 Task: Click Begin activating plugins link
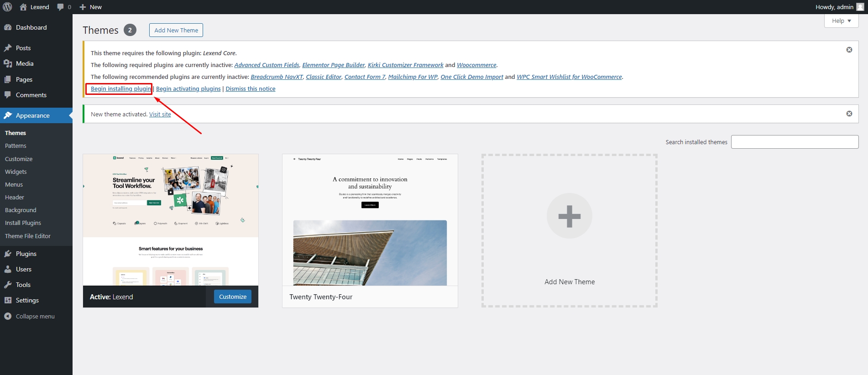pyautogui.click(x=188, y=89)
